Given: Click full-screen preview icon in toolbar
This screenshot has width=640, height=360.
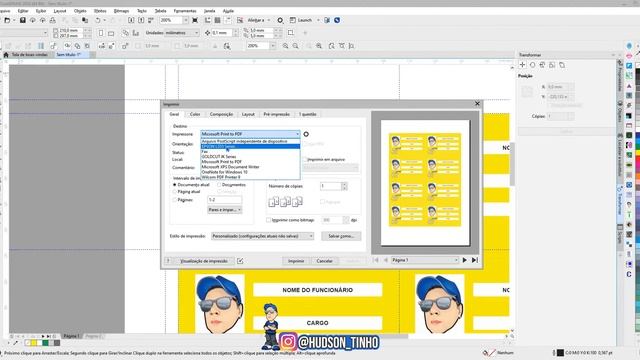Looking at the screenshot, I should click(x=195, y=20).
